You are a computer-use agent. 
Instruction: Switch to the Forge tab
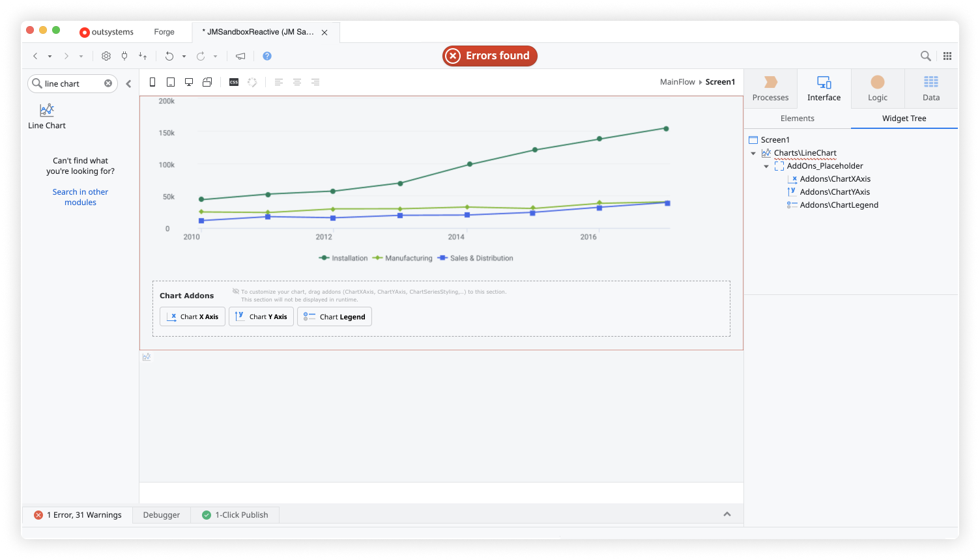[x=164, y=32]
